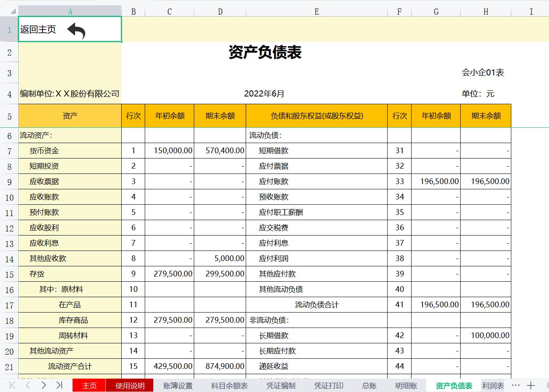Viewport: 549px width, 392px height.
Task: Open the 使用说明 sheet tab
Action: click(130, 386)
